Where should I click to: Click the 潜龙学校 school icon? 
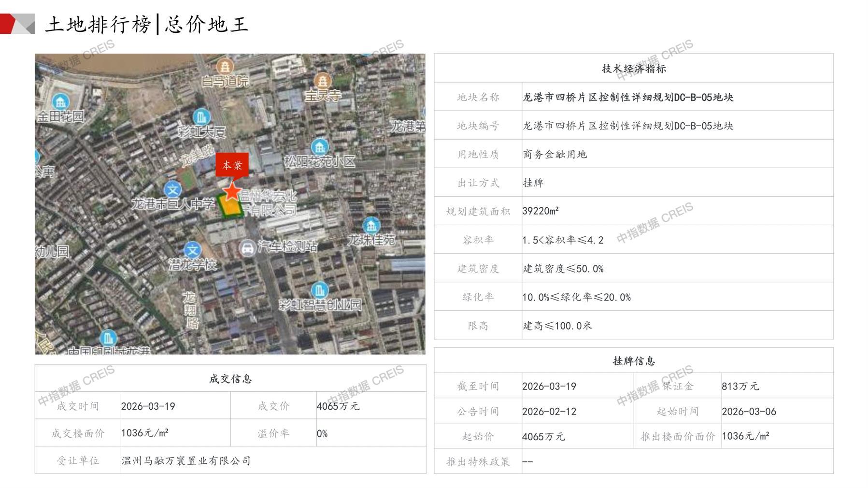click(193, 250)
